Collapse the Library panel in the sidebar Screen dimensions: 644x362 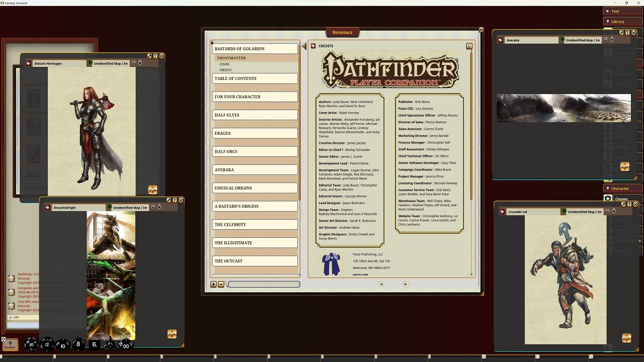tap(622, 21)
